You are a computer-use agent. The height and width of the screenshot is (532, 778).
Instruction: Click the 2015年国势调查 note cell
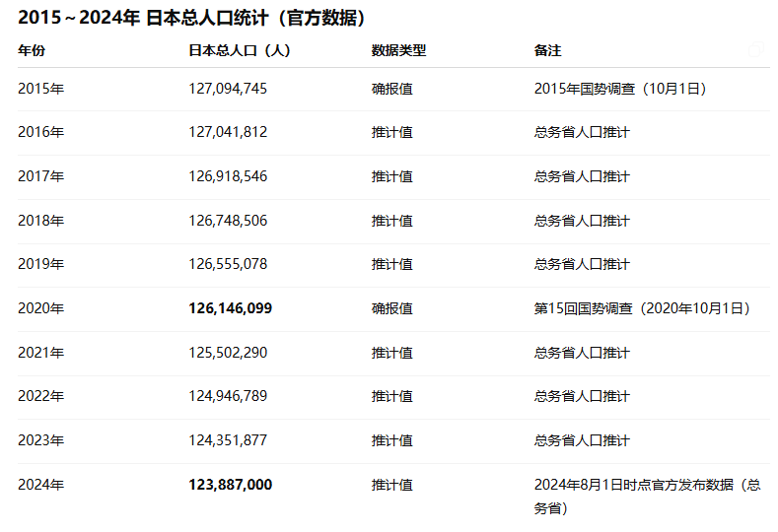pos(620,89)
